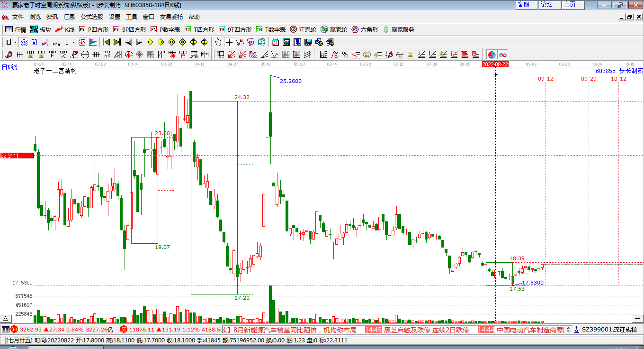Open the calculator icon
This screenshot has width=644, height=349.
tap(286, 42)
